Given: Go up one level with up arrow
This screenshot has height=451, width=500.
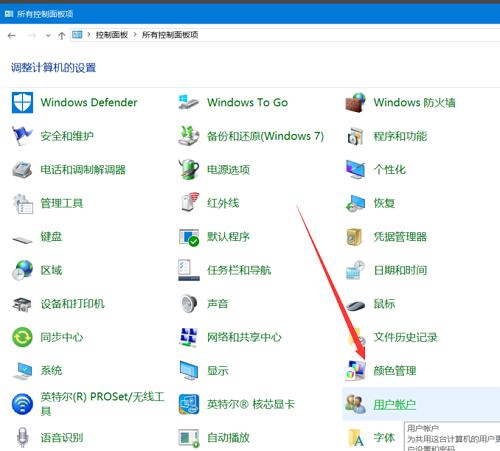Looking at the screenshot, I should [x=62, y=35].
